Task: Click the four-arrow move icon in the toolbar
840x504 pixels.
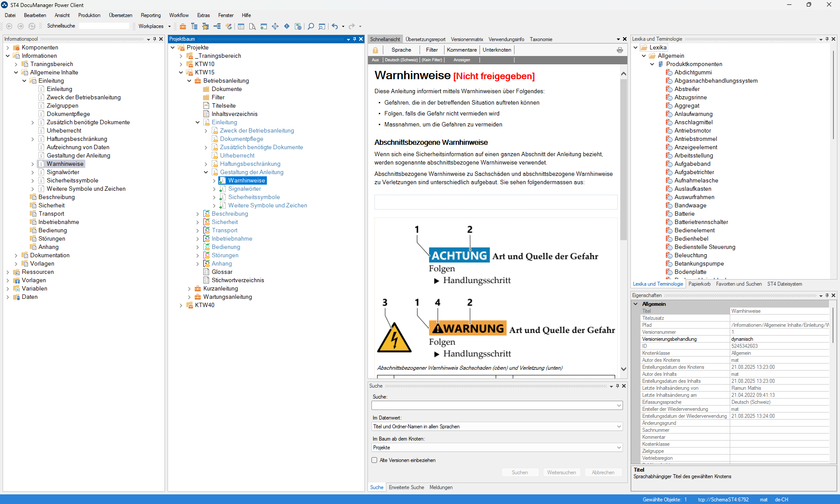Action: [x=275, y=26]
